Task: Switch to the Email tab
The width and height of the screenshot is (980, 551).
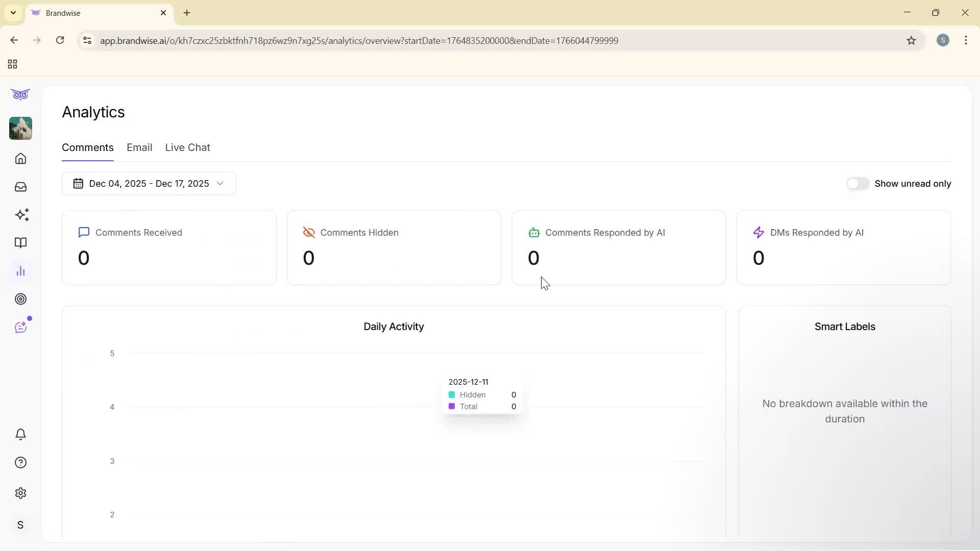Action: point(139,147)
